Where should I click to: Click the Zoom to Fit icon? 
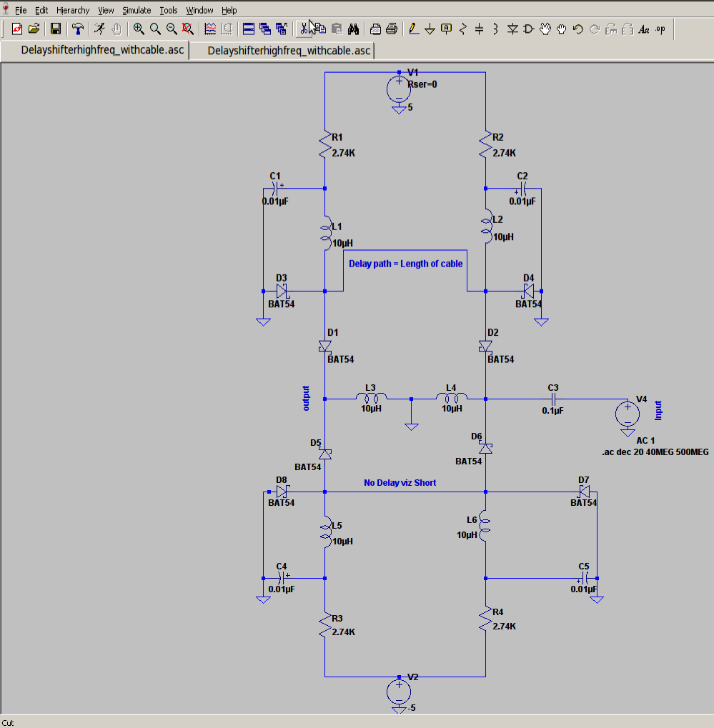tap(188, 29)
